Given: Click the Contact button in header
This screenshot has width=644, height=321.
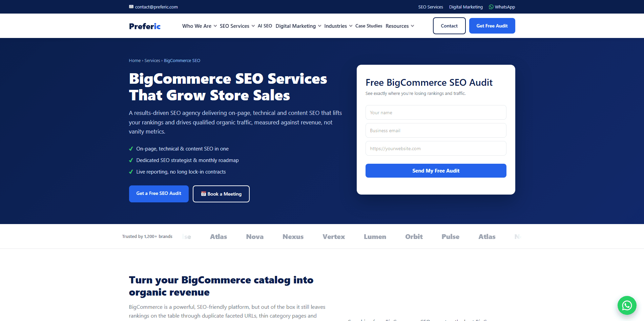Looking at the screenshot, I should tap(449, 26).
